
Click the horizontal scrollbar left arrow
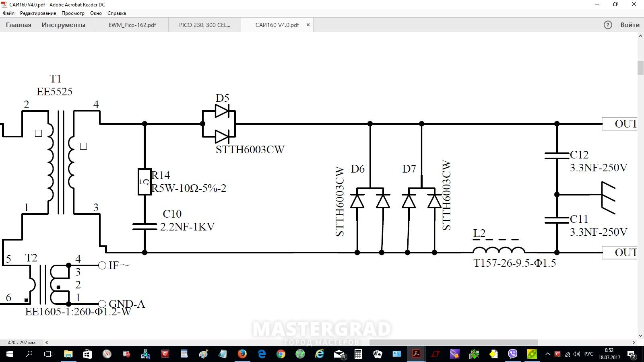coord(47,343)
